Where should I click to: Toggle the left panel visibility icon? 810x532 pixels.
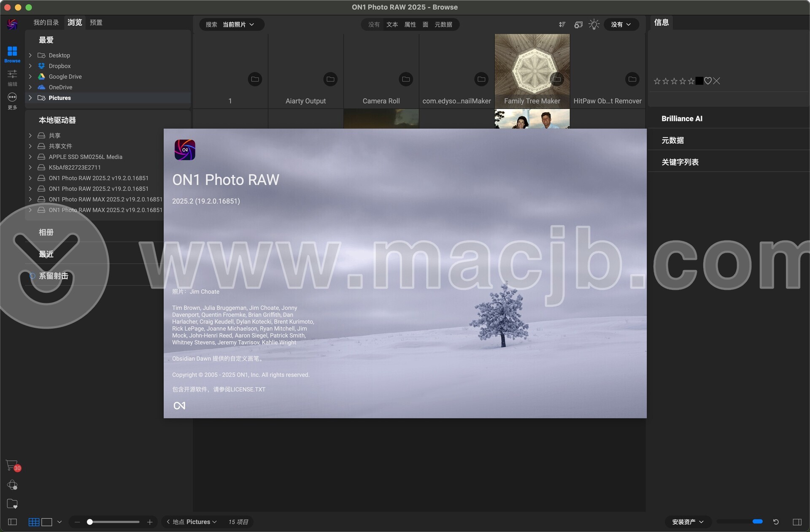(x=13, y=522)
